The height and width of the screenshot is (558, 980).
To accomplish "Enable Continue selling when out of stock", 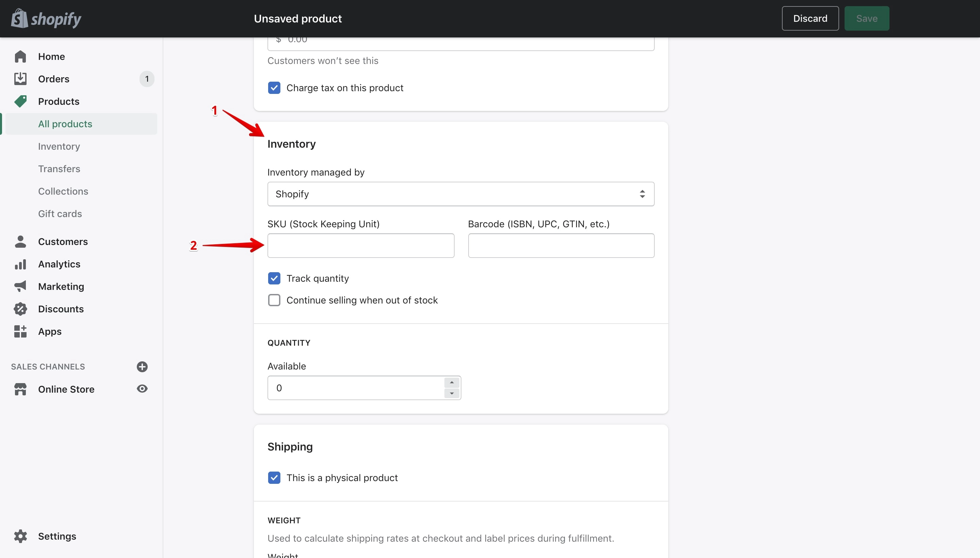I will (274, 300).
